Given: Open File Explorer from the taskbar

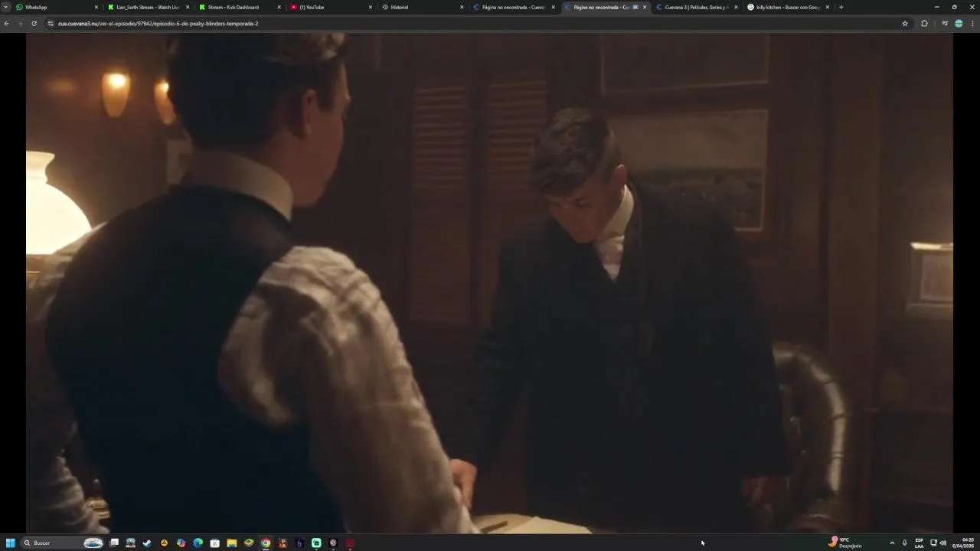Looking at the screenshot, I should (231, 543).
